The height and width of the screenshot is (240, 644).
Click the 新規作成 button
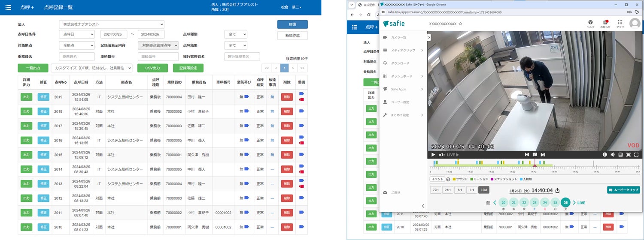pos(292,36)
